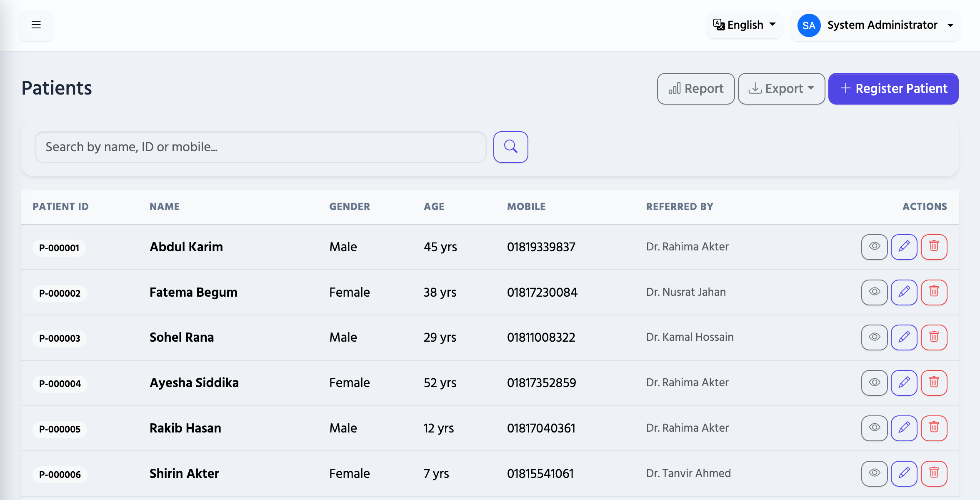Click patient ID badge P-000003
The width and height of the screenshot is (980, 500).
60,338
